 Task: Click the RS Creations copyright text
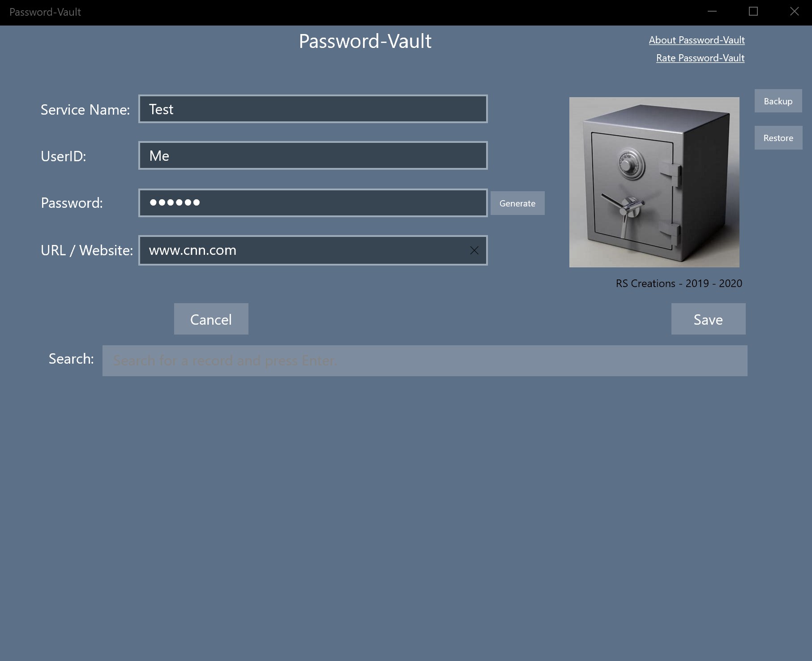(679, 283)
